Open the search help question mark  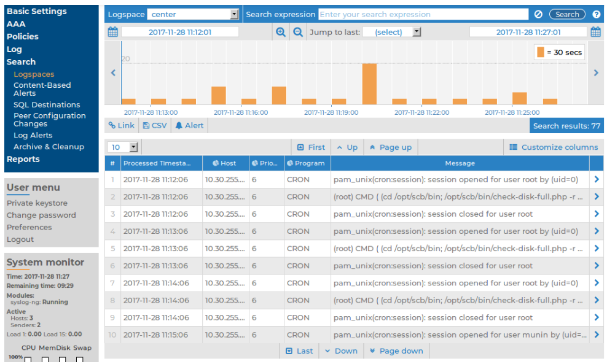596,14
